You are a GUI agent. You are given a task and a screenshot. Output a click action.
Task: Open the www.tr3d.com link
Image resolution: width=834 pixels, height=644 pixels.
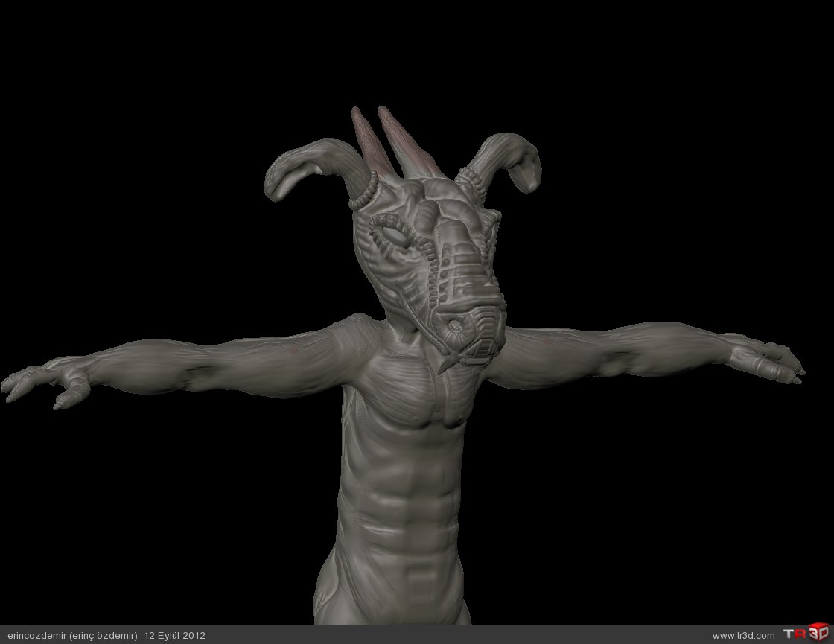click(743, 636)
